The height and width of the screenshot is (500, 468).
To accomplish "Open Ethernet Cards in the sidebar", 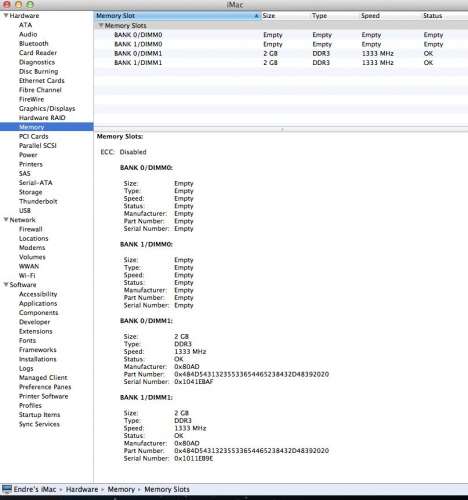I will coord(42,81).
